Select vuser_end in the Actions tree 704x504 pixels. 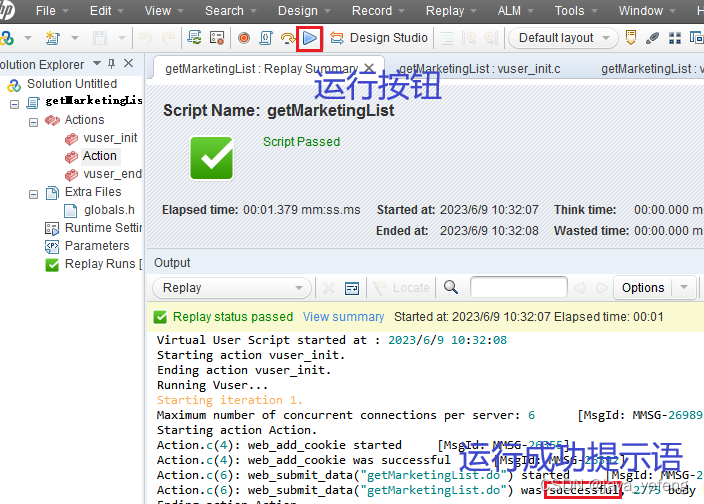pyautogui.click(x=113, y=174)
